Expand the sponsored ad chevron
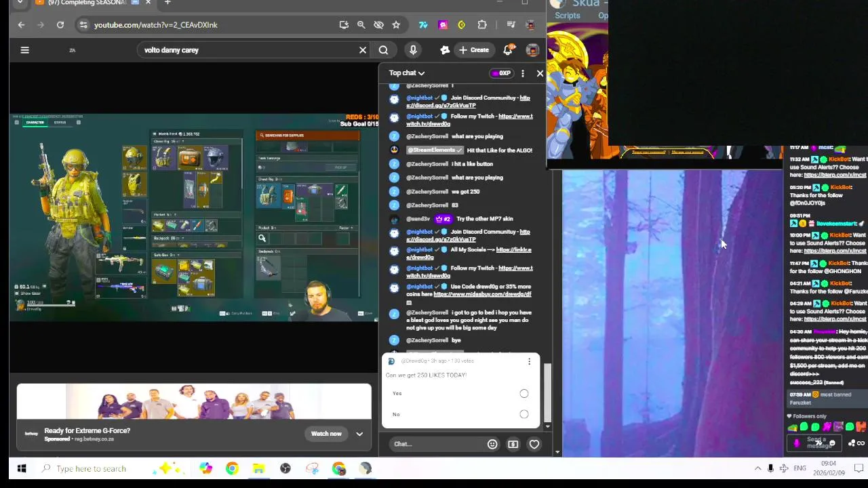This screenshot has height=488, width=868. pos(359,434)
